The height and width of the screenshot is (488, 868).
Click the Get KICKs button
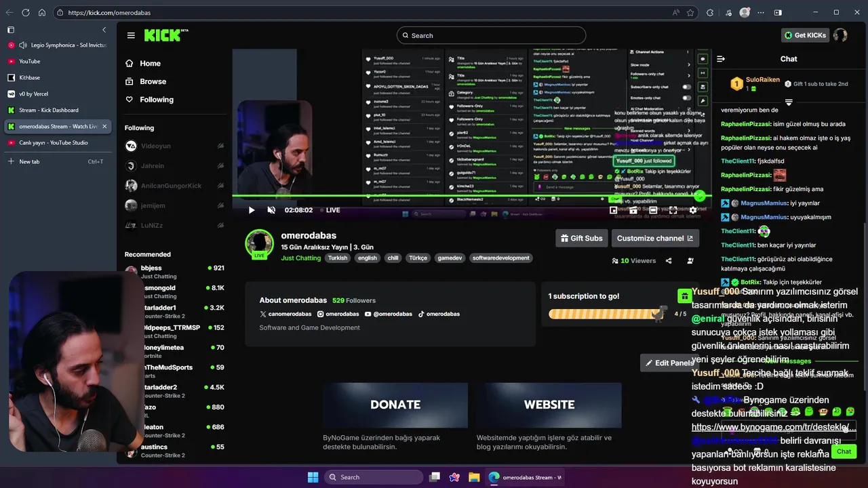point(805,35)
